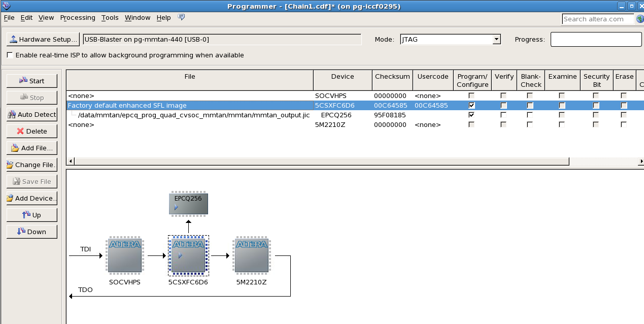Image resolution: width=644 pixels, height=324 pixels.
Task: Open the View menu
Action: click(46, 17)
